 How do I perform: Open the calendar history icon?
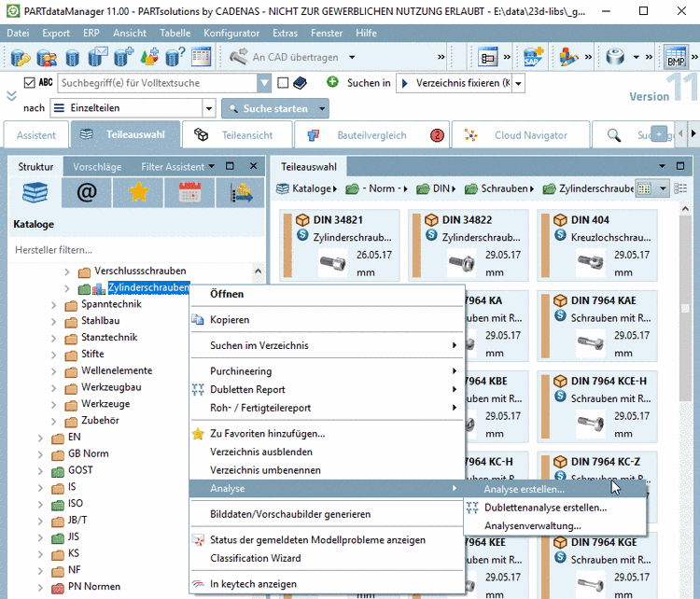click(189, 192)
